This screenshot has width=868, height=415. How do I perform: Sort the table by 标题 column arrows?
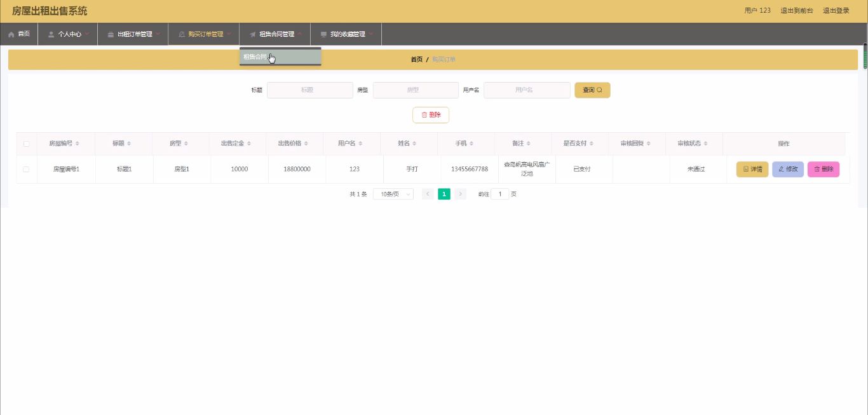[129, 144]
